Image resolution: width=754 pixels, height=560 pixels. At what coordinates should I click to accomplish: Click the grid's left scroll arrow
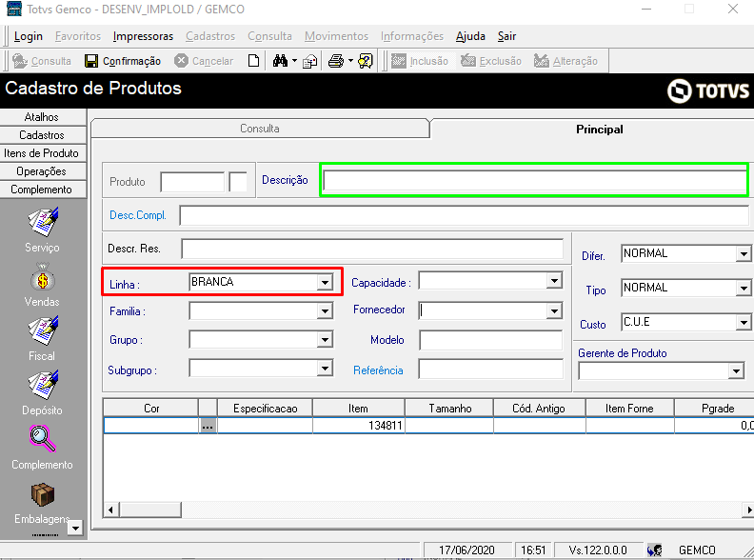[x=111, y=510]
